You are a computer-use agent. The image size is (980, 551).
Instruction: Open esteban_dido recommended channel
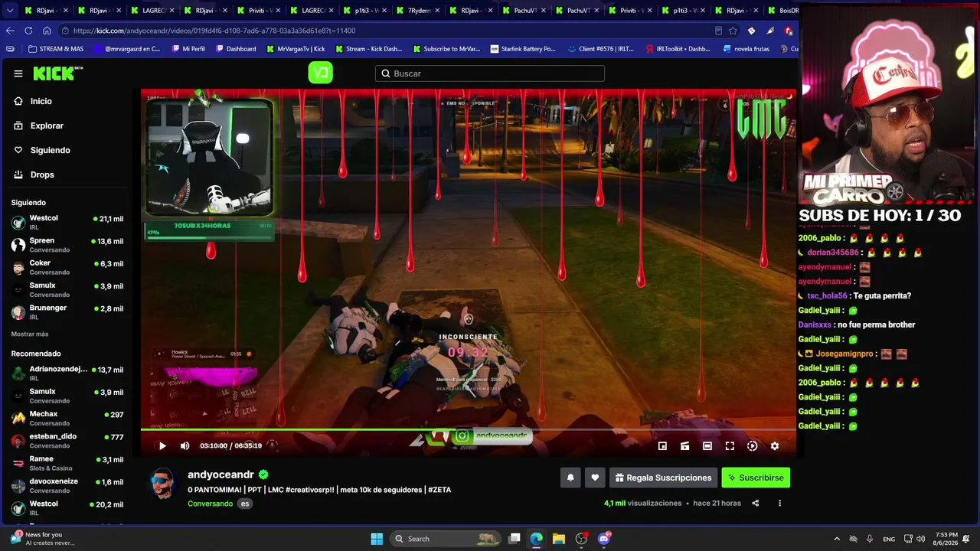click(67, 440)
